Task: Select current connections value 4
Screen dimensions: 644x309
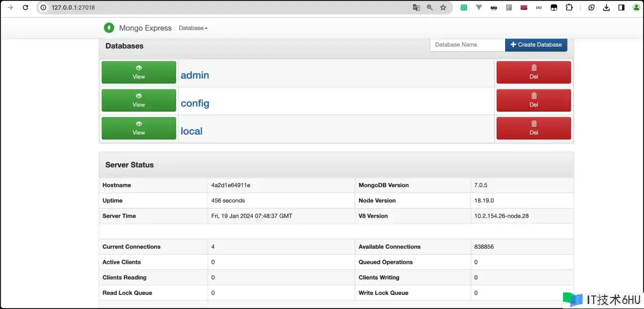Action: 213,247
